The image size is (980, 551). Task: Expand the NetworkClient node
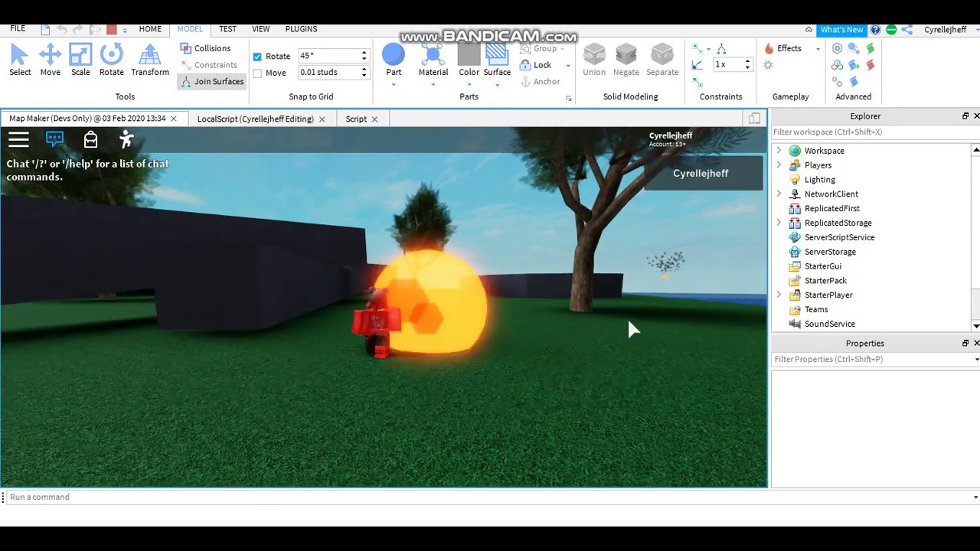[x=779, y=194]
